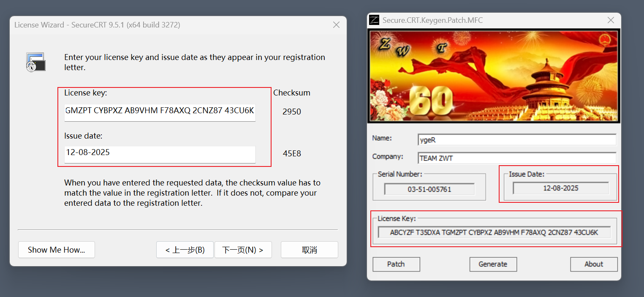
Task: Open the About button in keygen
Action: click(594, 264)
